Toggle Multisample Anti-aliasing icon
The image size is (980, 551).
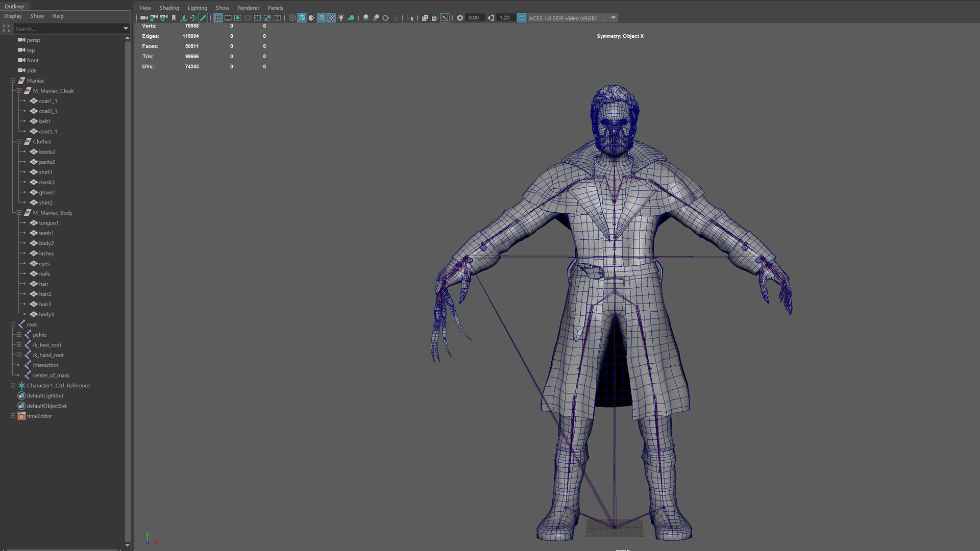coord(386,18)
